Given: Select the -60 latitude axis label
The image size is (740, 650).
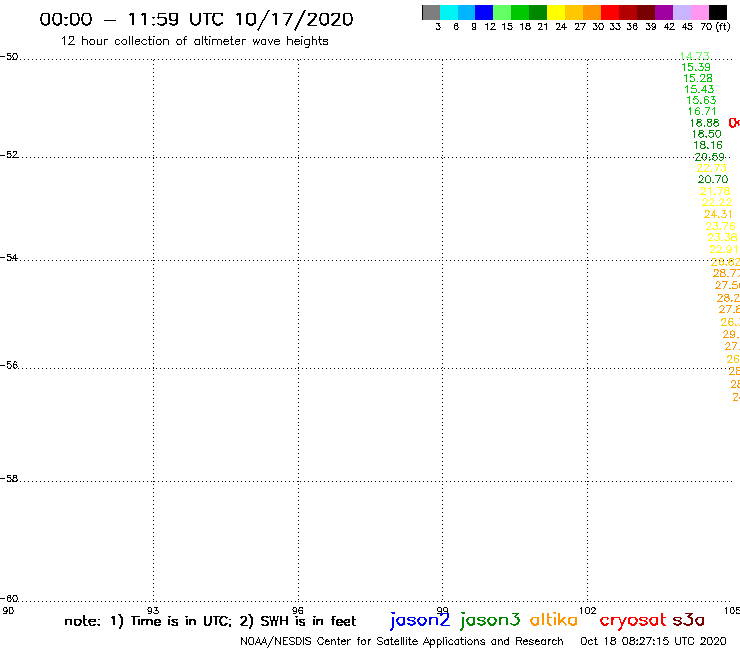Looking at the screenshot, I should (x=9, y=599).
